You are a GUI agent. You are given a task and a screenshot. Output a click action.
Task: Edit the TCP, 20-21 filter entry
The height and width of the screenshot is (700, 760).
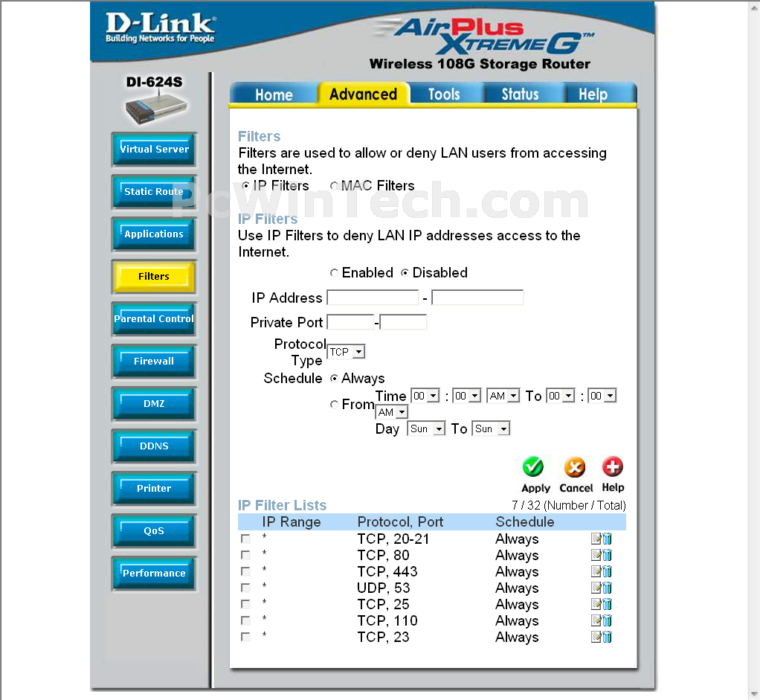click(x=596, y=539)
